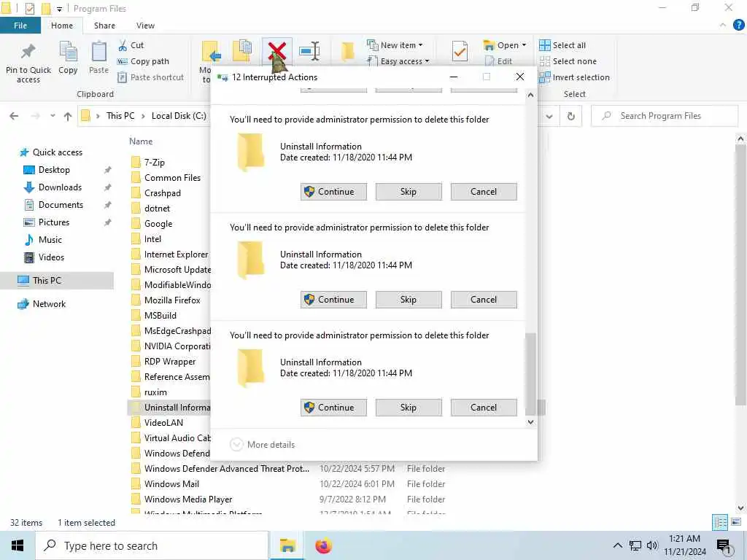Choose Copy path in Clipboard group
This screenshot has height=560, width=747.
pyautogui.click(x=144, y=61)
